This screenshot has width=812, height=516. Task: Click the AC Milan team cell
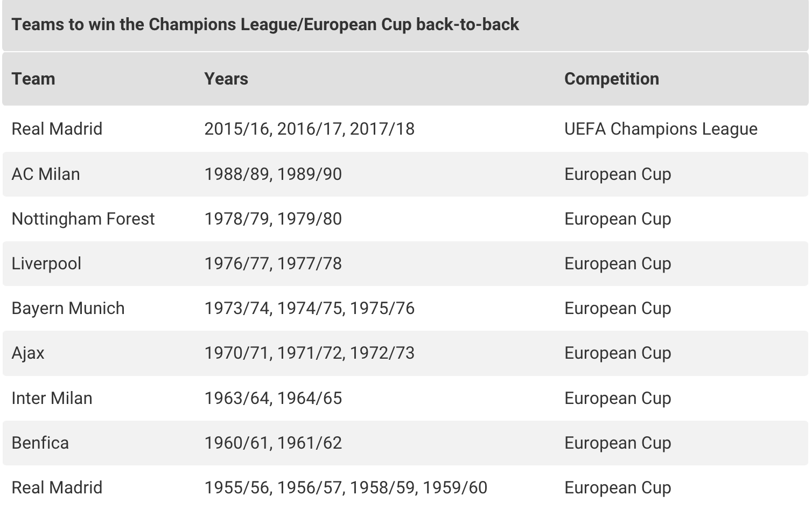click(46, 174)
